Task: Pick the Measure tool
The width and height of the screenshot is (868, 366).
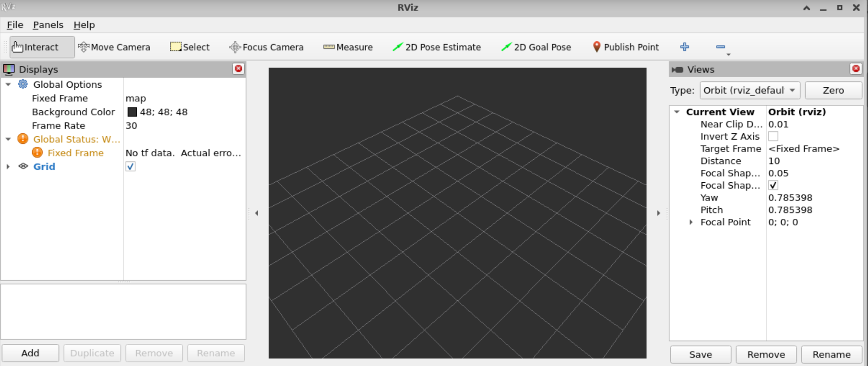Action: pyautogui.click(x=348, y=47)
